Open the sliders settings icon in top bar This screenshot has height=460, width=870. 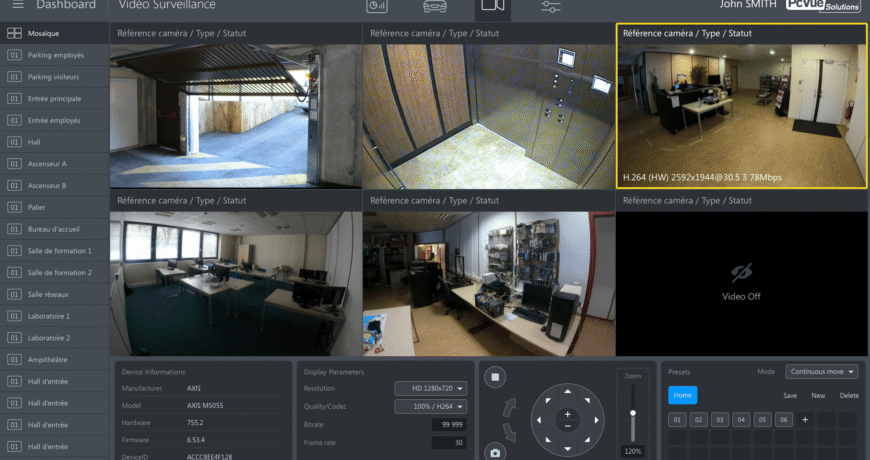pos(550,6)
